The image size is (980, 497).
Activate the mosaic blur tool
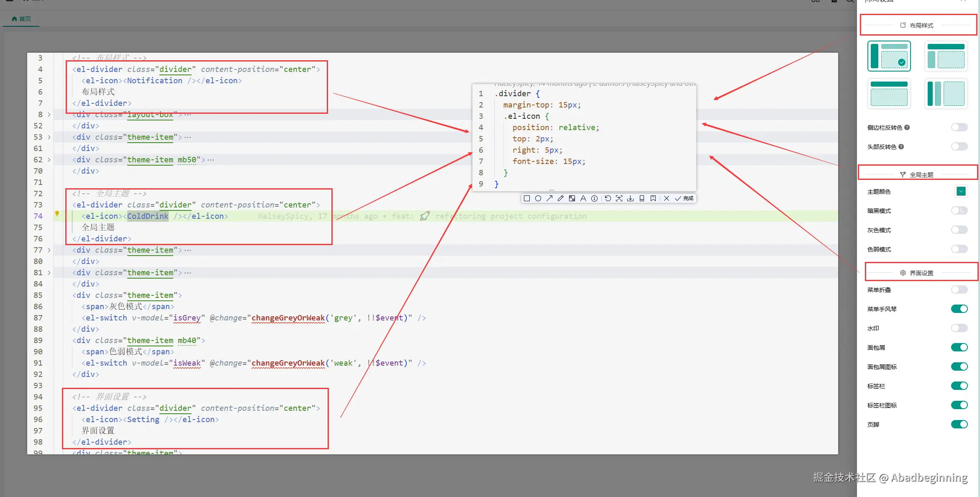coord(572,198)
